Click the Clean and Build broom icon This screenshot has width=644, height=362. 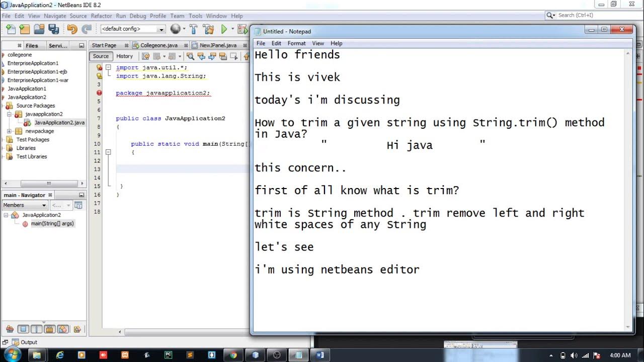[x=208, y=29]
